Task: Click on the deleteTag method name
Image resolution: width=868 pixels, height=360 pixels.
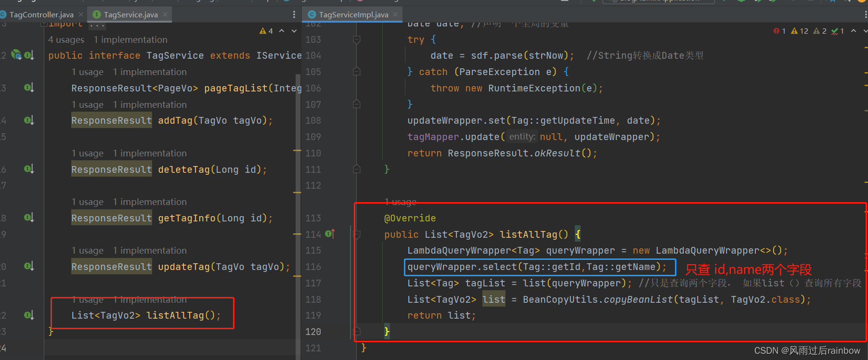Action: [x=184, y=169]
